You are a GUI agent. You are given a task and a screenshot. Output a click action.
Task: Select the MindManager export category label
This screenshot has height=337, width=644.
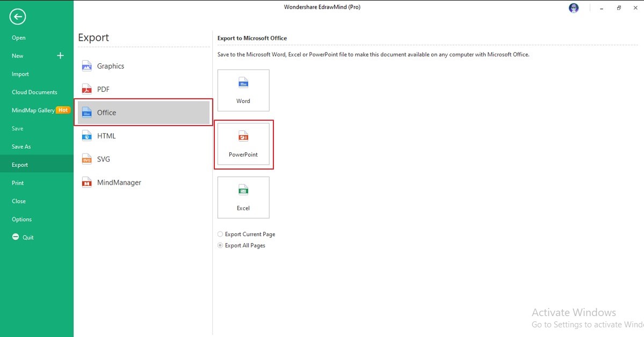click(119, 182)
